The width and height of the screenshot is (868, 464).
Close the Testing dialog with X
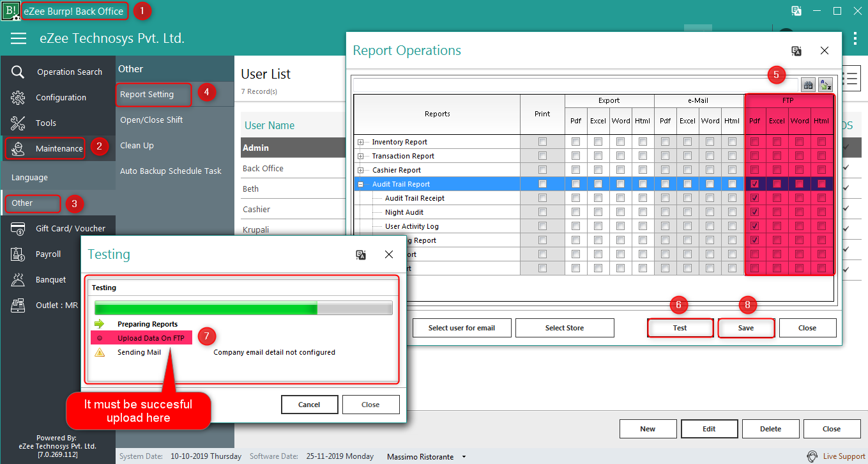pos(389,254)
